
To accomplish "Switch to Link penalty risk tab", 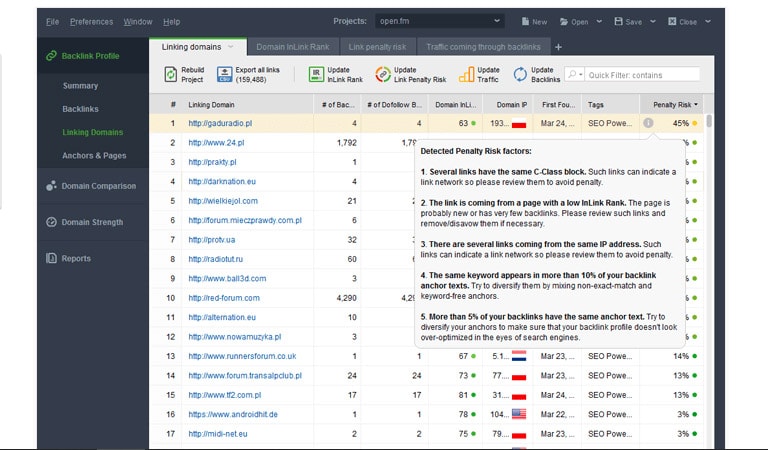I will [377, 47].
